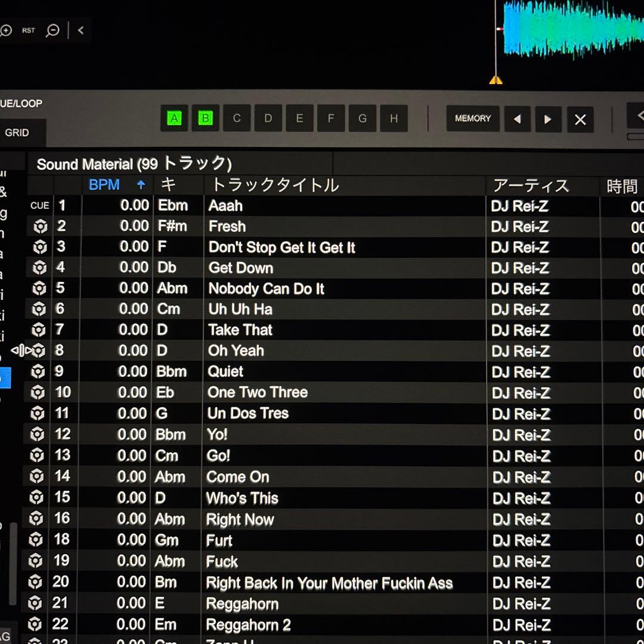The width and height of the screenshot is (644, 644).
Task: Switch to the GRID tab
Action: pos(17,133)
